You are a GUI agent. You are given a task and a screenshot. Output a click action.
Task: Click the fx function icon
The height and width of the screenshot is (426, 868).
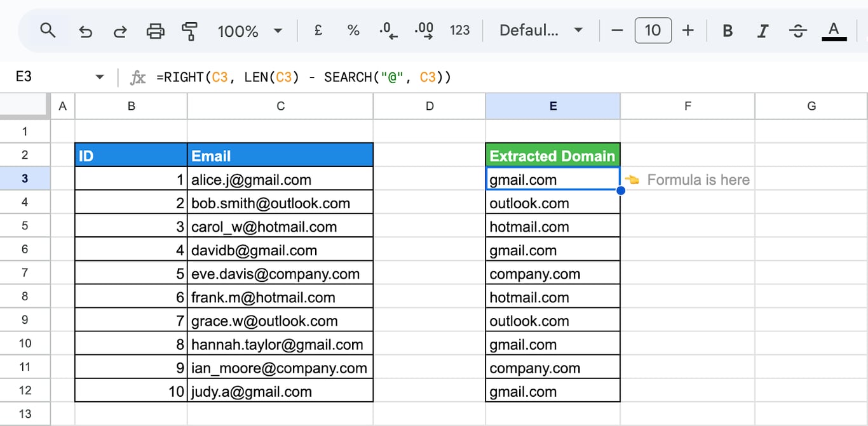click(138, 77)
